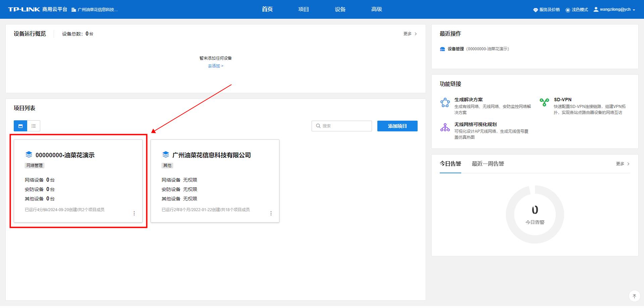Open 无线网络可视化规划 link
644x308 pixels.
(475, 124)
